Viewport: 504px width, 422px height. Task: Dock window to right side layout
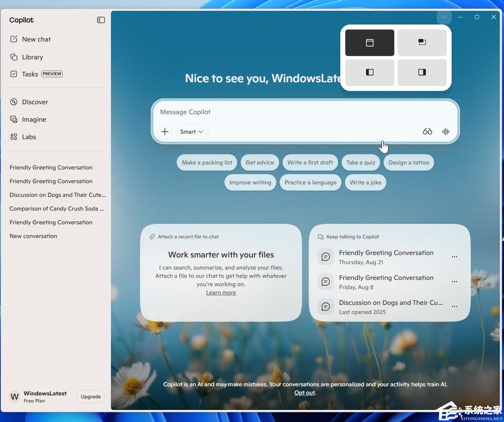pos(422,73)
